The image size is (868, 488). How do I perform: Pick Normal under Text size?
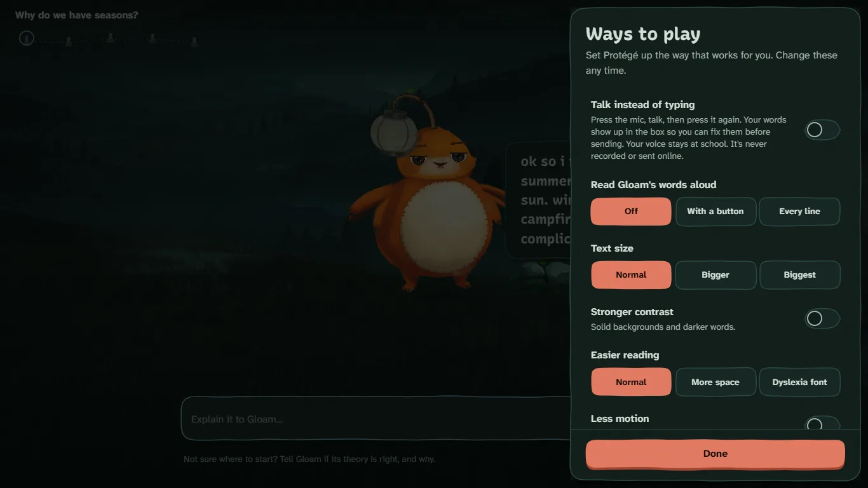[x=631, y=274]
